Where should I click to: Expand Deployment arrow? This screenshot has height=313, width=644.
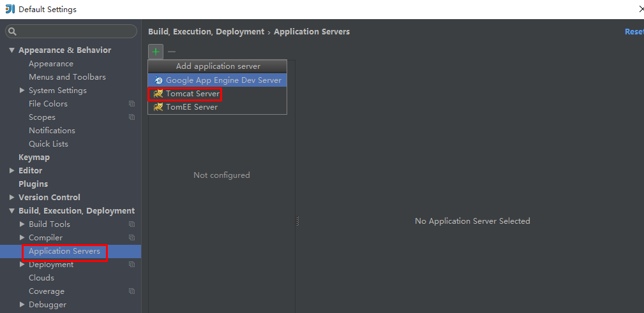pos(22,265)
